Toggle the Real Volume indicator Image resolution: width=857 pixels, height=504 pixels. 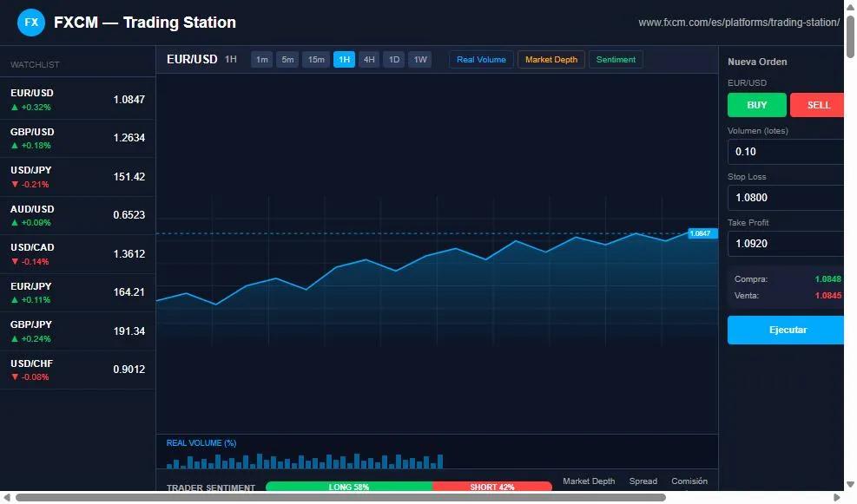482,60
